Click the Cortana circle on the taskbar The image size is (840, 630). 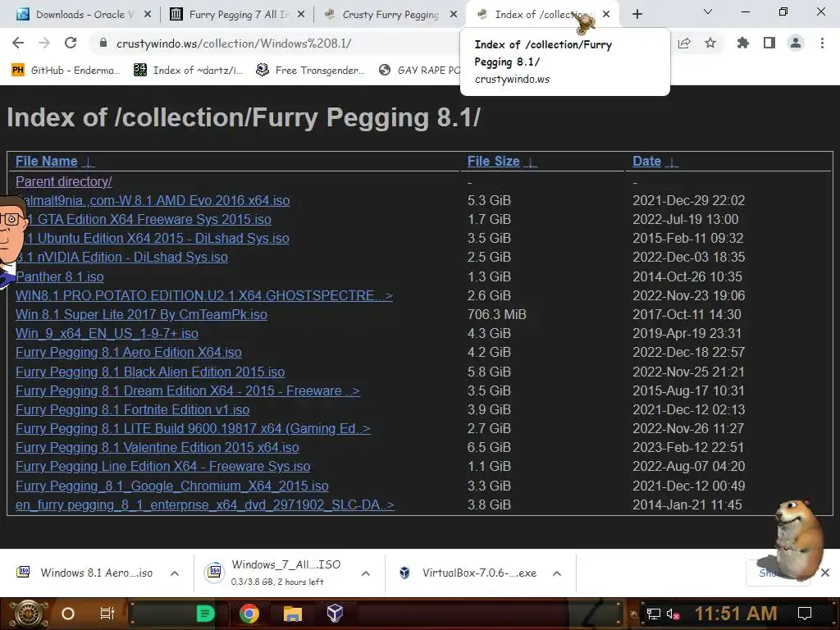tap(68, 614)
